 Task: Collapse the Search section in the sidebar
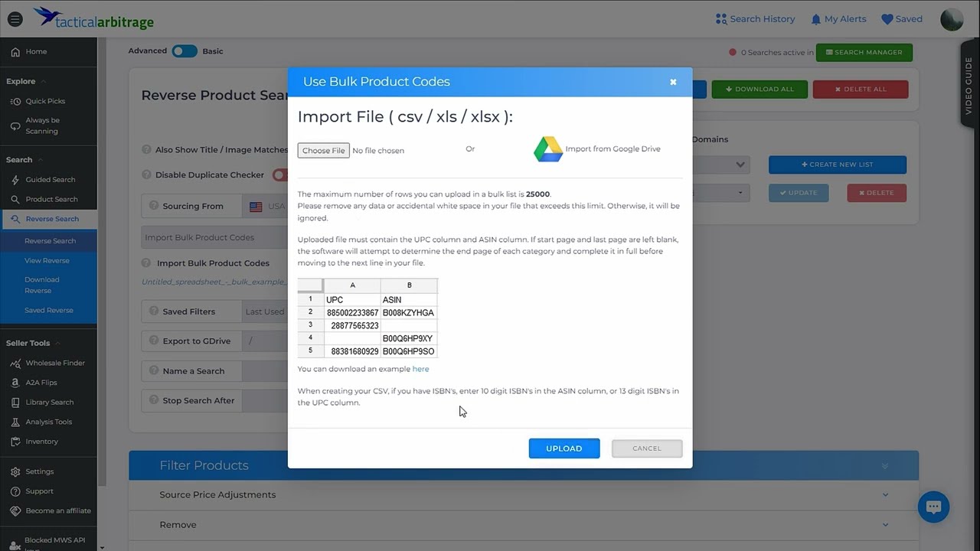(24, 160)
